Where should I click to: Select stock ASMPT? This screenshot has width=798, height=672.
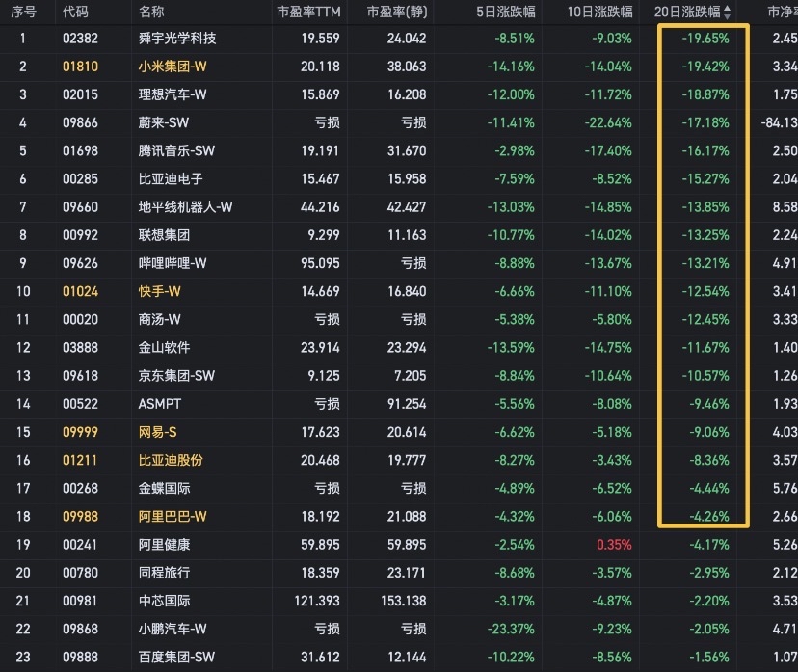pos(160,404)
